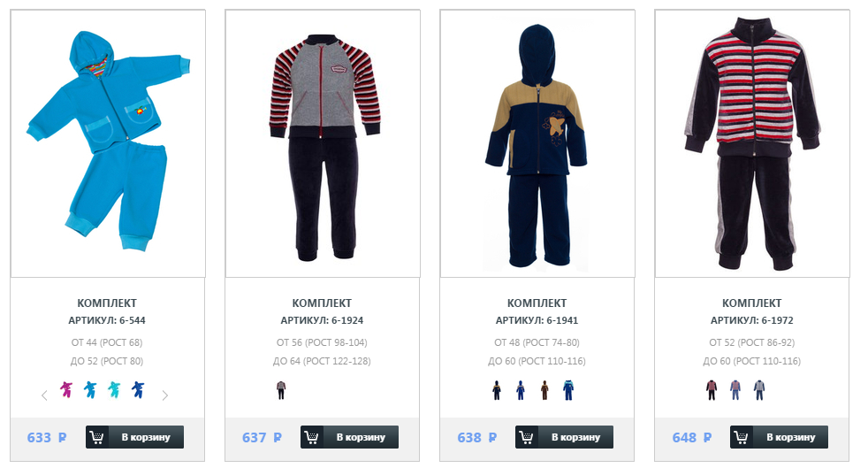Open the striped-sleeve jacket set photo
The image size is (868, 468).
click(x=323, y=143)
